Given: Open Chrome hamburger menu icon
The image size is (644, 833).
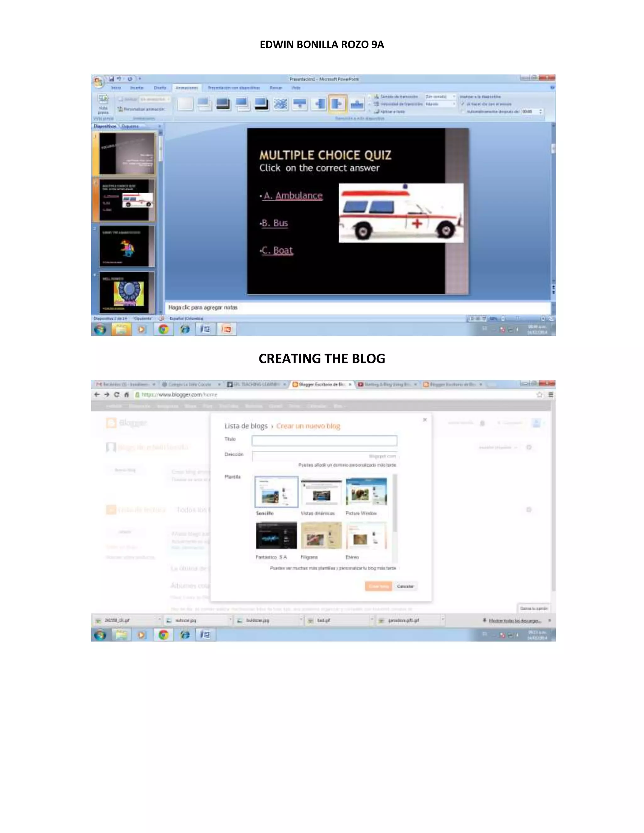Looking at the screenshot, I should click(x=551, y=395).
